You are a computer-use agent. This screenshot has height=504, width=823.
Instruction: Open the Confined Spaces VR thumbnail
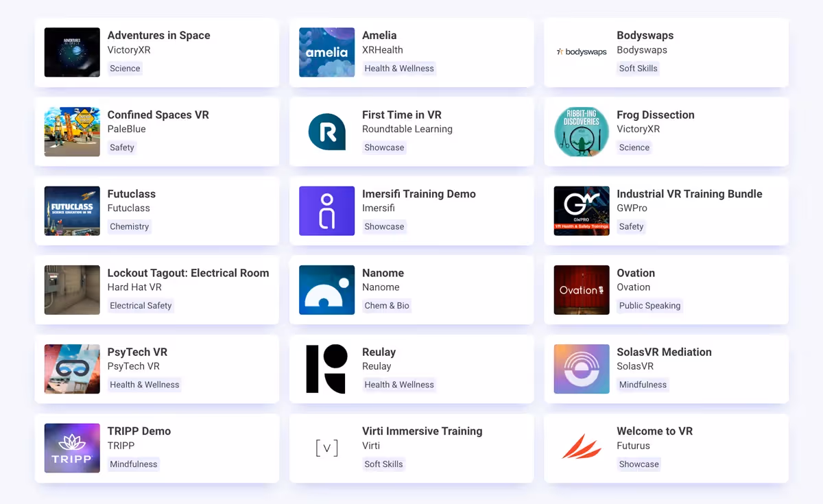pyautogui.click(x=72, y=132)
